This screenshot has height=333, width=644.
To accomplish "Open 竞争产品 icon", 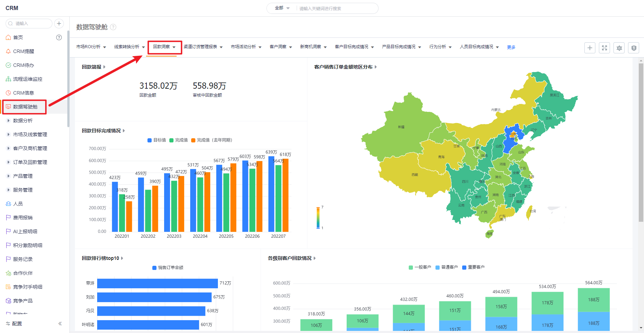I will click(8, 301).
